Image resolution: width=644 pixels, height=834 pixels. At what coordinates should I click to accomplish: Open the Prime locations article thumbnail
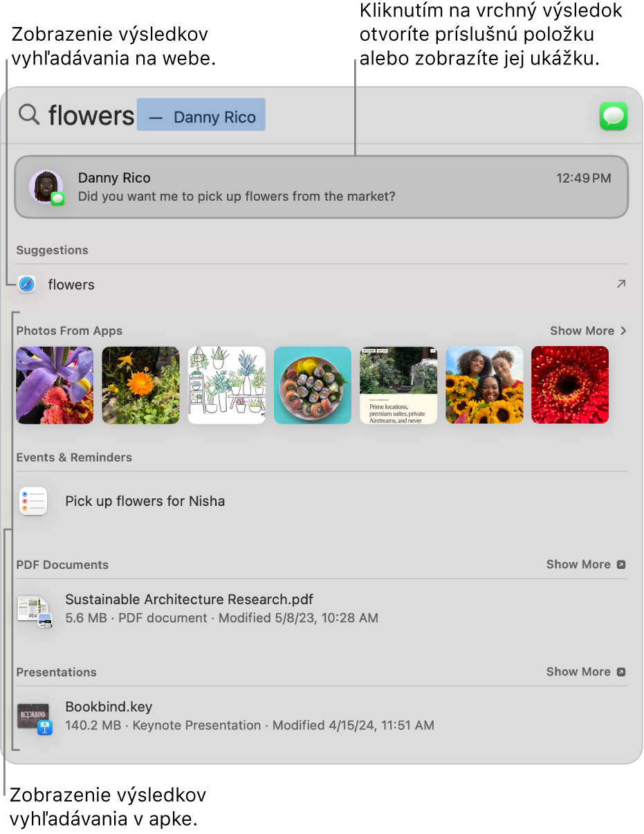pyautogui.click(x=398, y=385)
